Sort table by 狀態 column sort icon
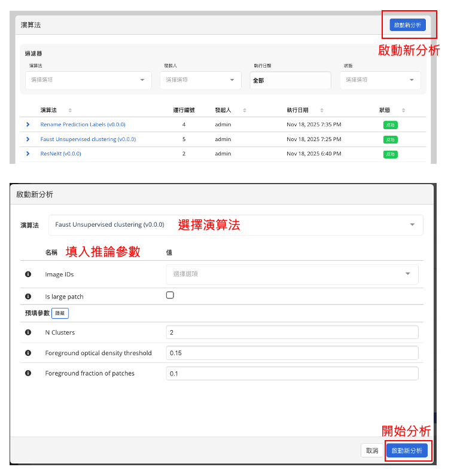The height and width of the screenshot is (476, 454). [x=403, y=111]
